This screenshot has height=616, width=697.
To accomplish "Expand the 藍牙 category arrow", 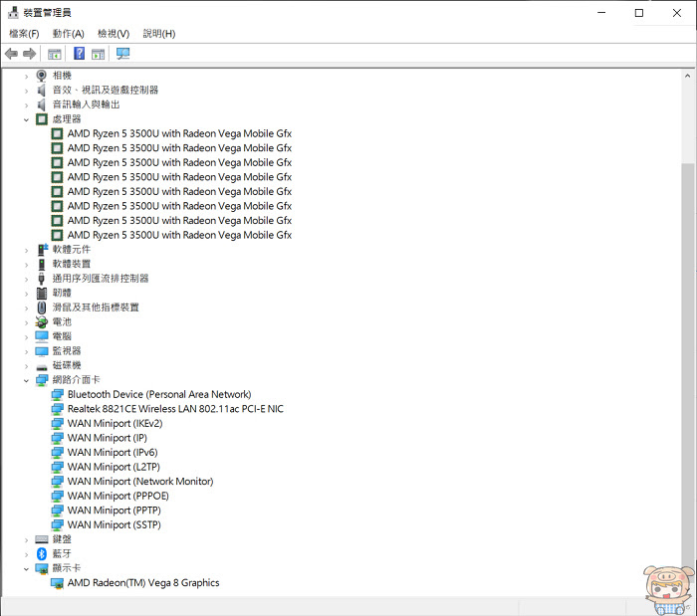I will (26, 554).
